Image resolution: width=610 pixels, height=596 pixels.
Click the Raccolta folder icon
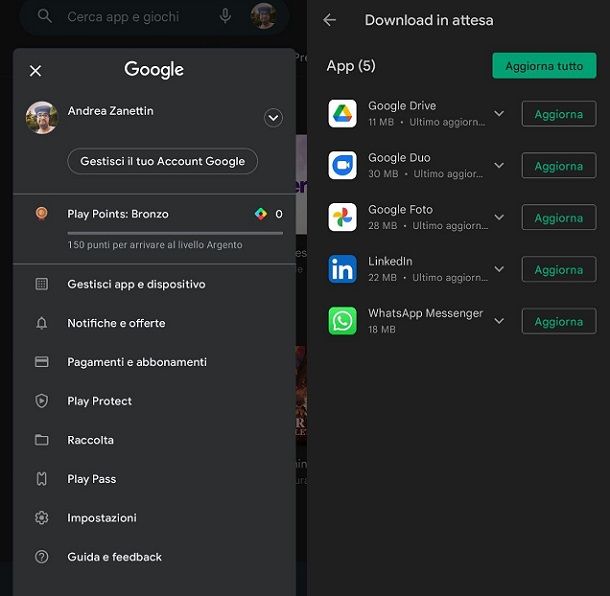point(42,440)
